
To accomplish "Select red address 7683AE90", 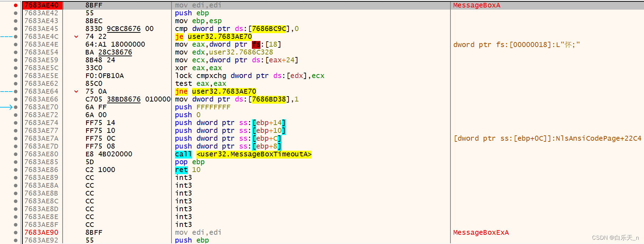I will tap(41, 233).
